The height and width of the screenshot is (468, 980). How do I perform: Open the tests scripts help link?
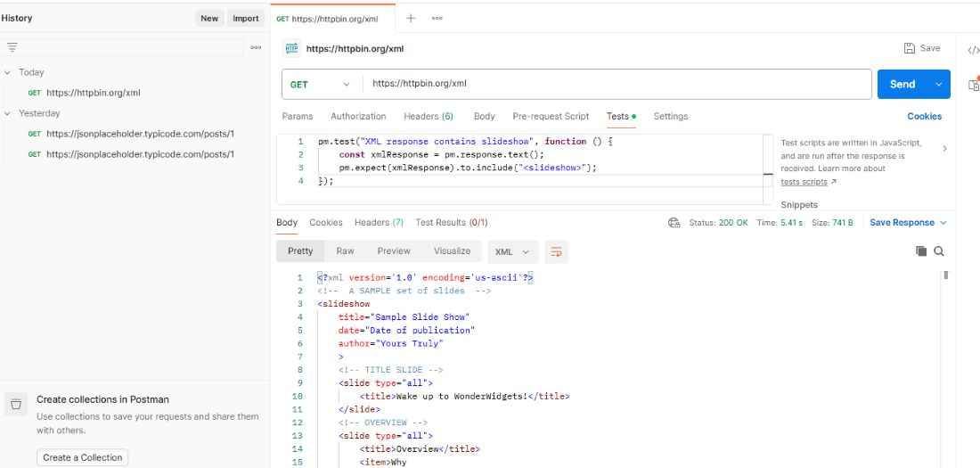tap(804, 182)
